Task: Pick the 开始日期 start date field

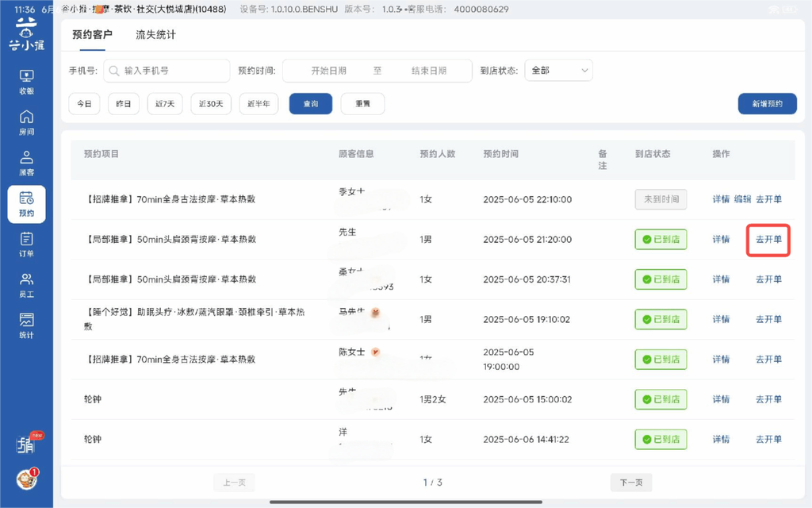Action: tap(328, 71)
